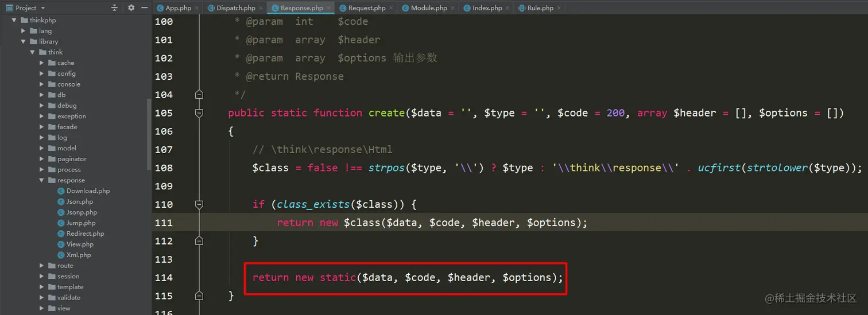The height and width of the screenshot is (315, 868).
Task: Collapse the response folder
Action: click(42, 180)
